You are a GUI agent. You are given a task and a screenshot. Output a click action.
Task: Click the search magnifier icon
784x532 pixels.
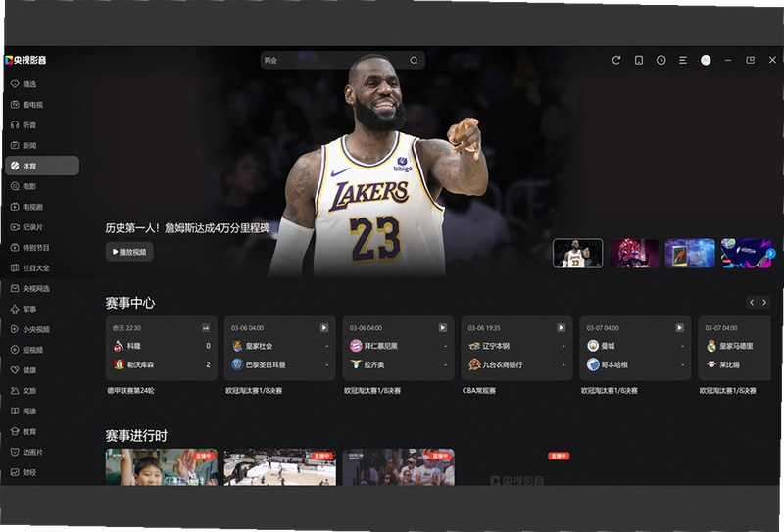(414, 60)
